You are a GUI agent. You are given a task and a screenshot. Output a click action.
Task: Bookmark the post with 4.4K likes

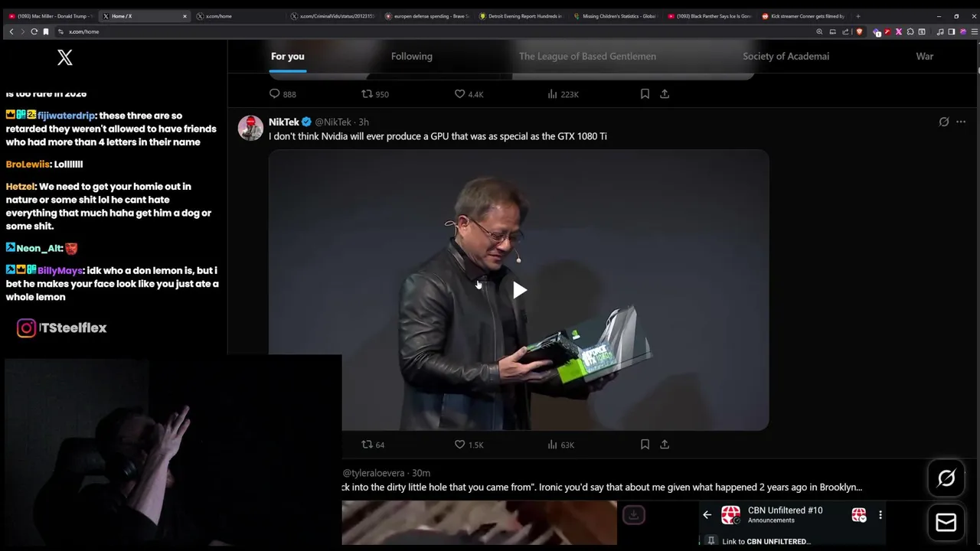(x=645, y=94)
